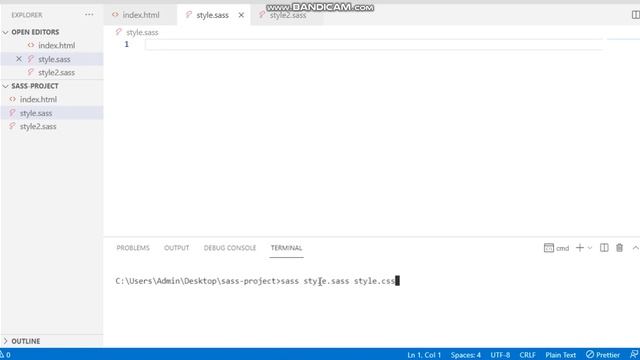Screen dimensions: 640x360
Task: Click the Prettier status bar item
Action: (603, 355)
